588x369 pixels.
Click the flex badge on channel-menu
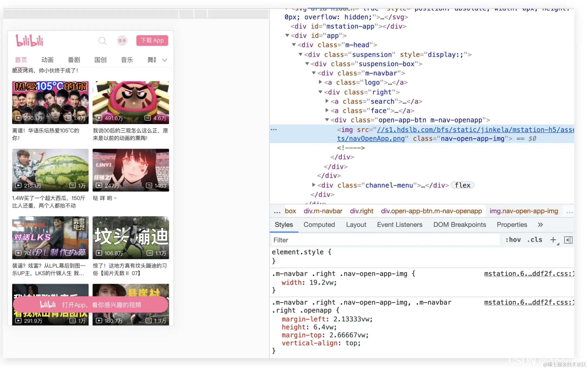click(x=462, y=185)
